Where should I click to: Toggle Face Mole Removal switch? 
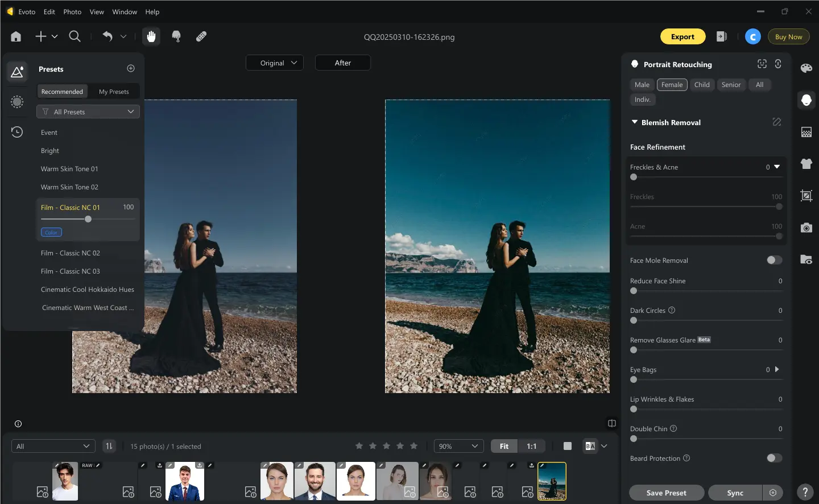[x=774, y=260]
